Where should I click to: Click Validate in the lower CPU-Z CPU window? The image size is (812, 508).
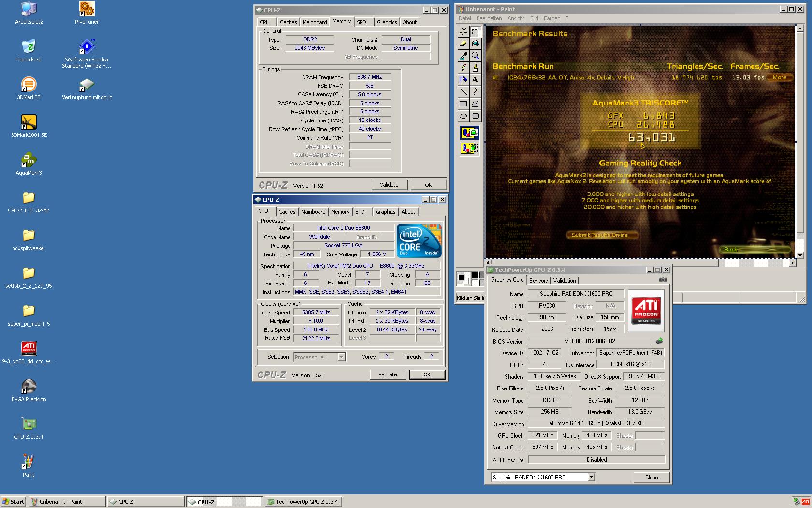click(388, 374)
